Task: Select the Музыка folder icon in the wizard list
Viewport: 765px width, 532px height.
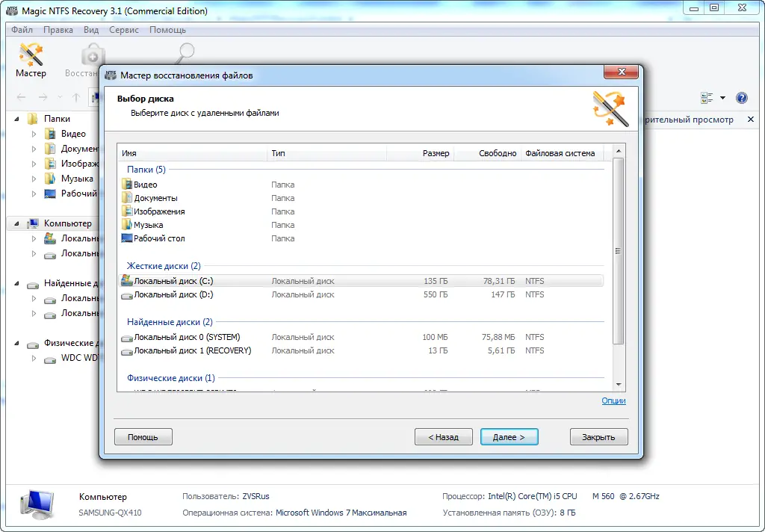Action: 127,224
